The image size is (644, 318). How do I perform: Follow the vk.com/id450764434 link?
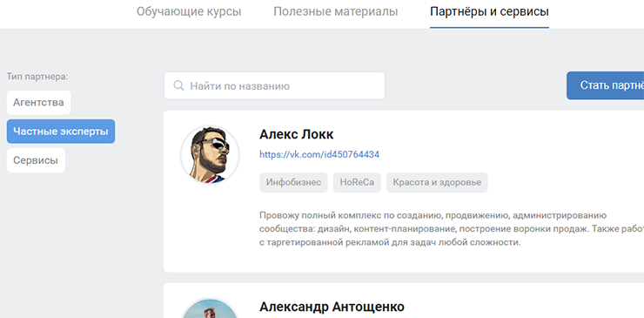[x=319, y=155]
